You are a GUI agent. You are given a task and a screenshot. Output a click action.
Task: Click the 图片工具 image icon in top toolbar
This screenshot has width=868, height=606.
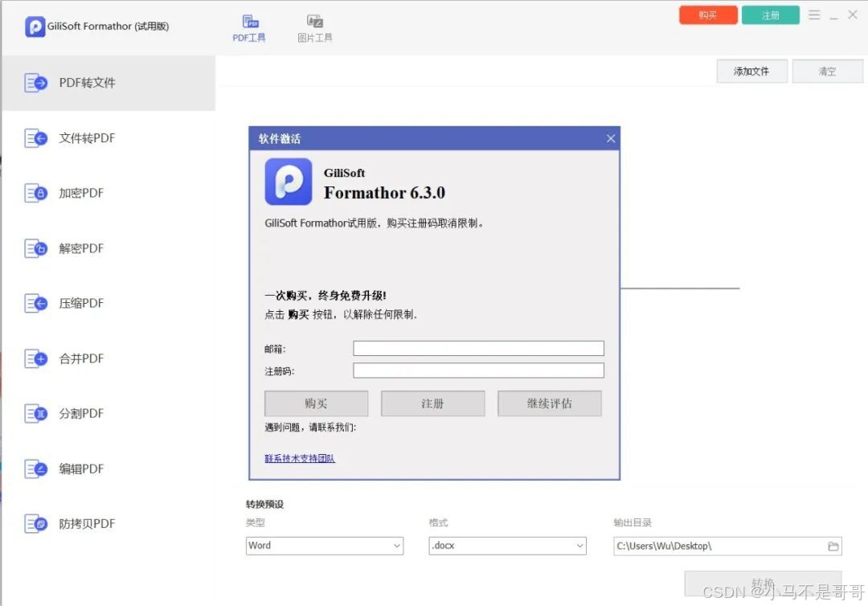(315, 22)
